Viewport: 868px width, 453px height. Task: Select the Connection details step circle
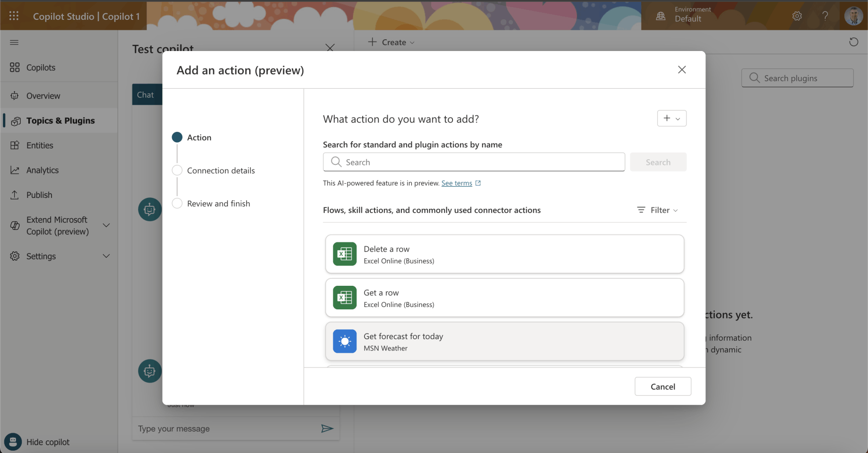[x=177, y=171]
